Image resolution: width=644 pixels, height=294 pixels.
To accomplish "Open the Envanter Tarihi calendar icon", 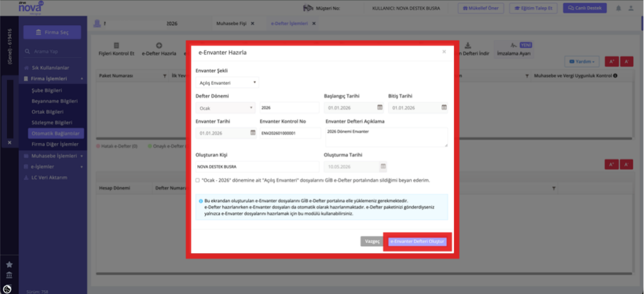I will tap(253, 133).
